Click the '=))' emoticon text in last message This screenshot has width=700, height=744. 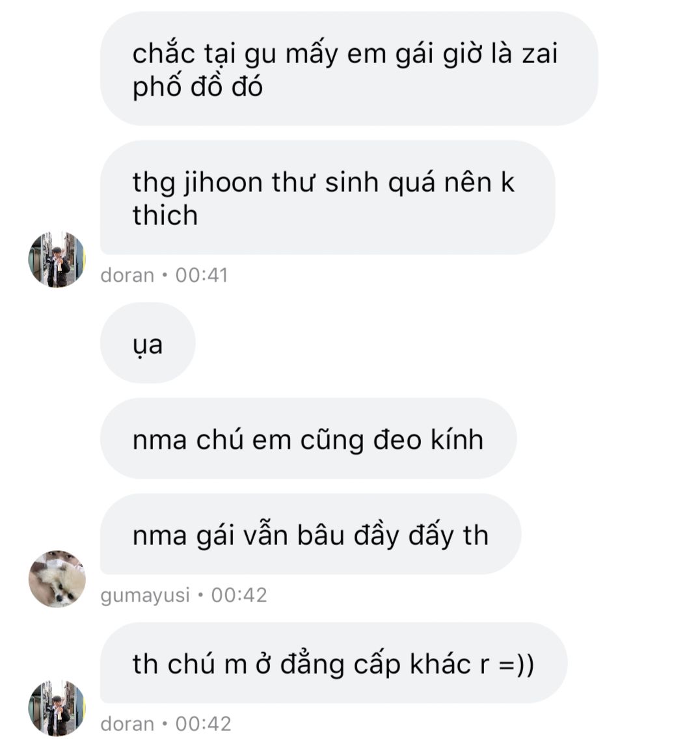click(x=517, y=664)
